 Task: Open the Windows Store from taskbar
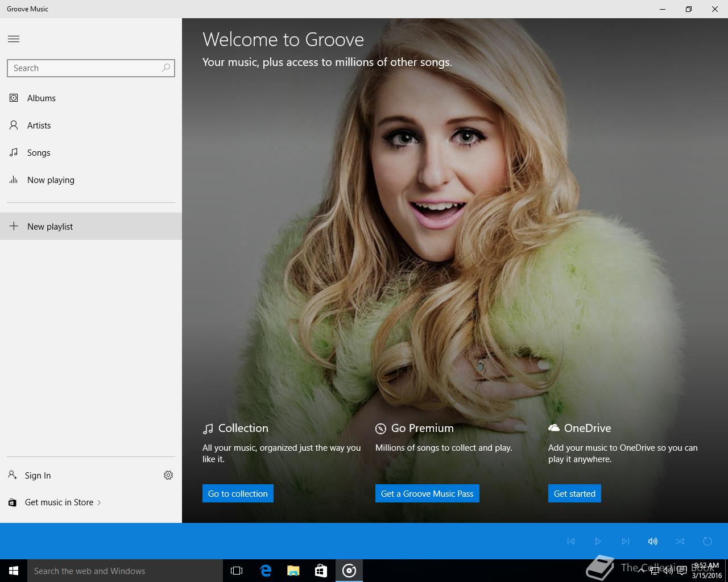tap(321, 571)
